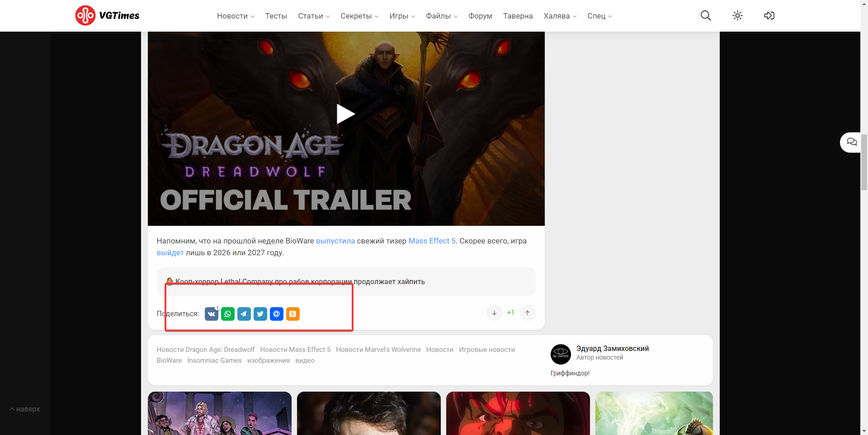
Task: Click the Twitter share icon
Action: coord(260,314)
